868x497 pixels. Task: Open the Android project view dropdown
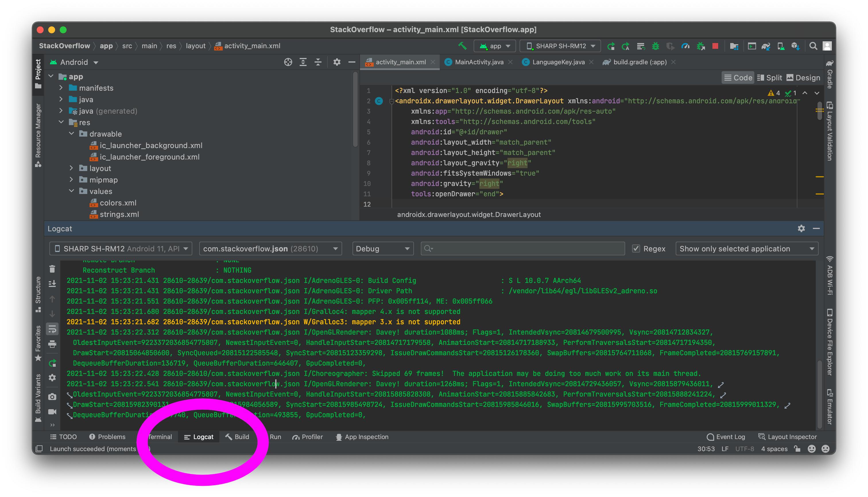click(74, 62)
